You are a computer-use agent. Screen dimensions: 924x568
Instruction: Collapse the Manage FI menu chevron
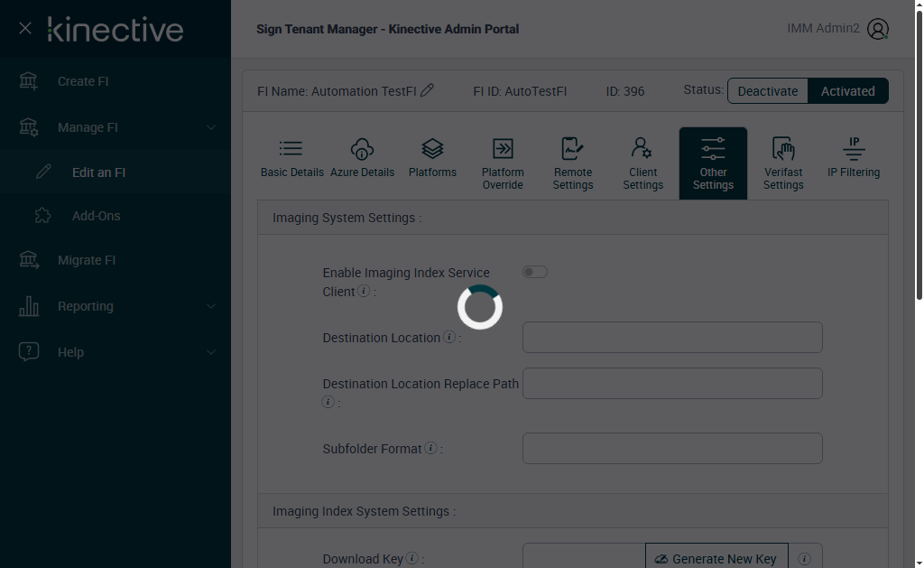pos(211,127)
